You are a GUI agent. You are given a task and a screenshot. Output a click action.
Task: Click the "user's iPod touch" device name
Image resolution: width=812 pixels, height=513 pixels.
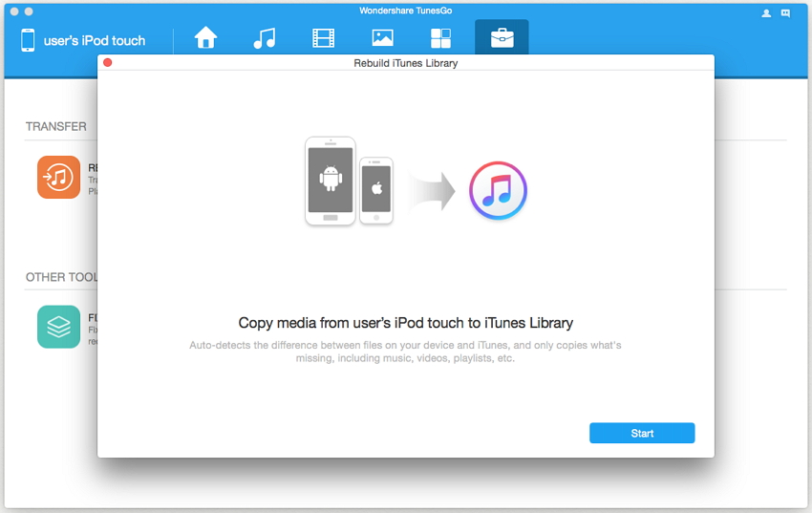[x=95, y=41]
